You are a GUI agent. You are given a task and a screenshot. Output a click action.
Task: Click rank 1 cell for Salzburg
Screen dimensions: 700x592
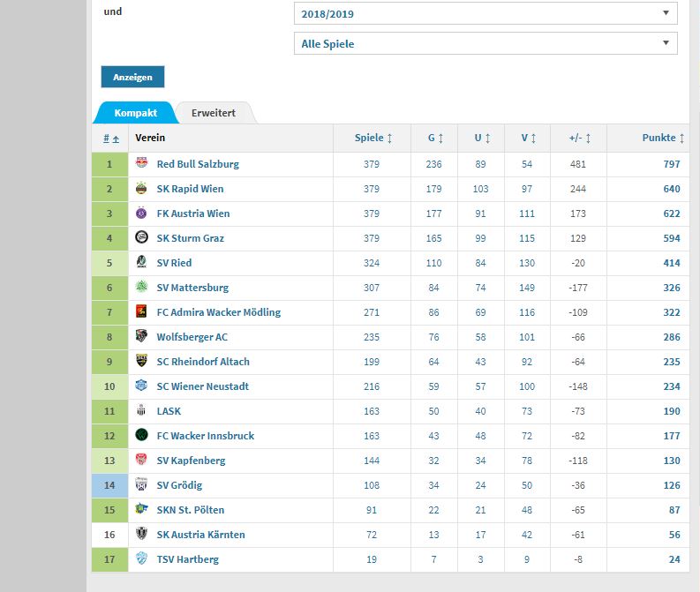[109, 164]
